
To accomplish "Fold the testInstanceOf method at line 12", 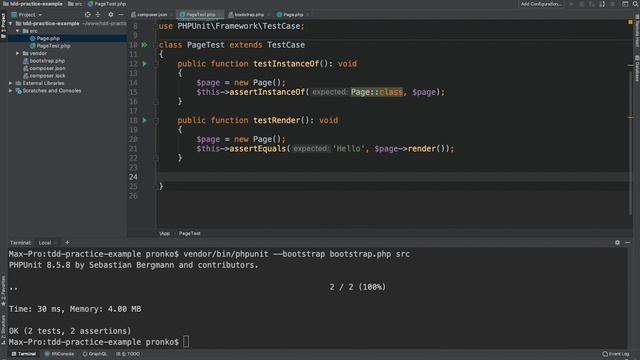I will point(156,64).
